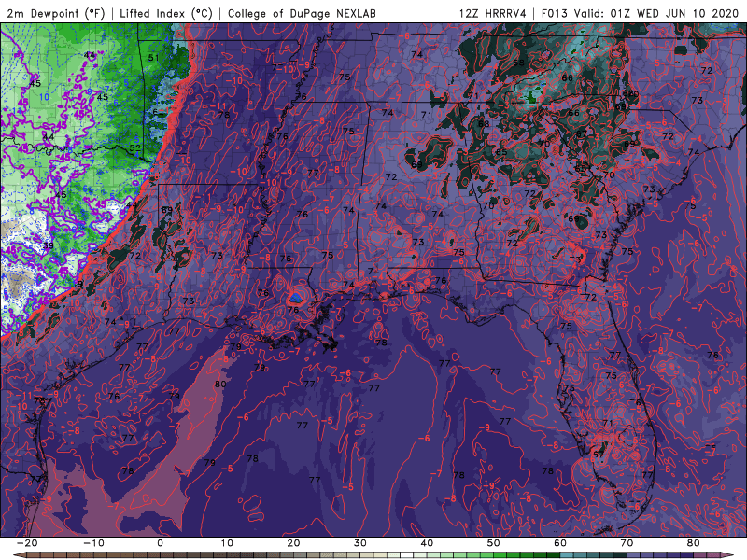Click the "-10" color bar scale label
747x560 pixels.
pos(93,543)
